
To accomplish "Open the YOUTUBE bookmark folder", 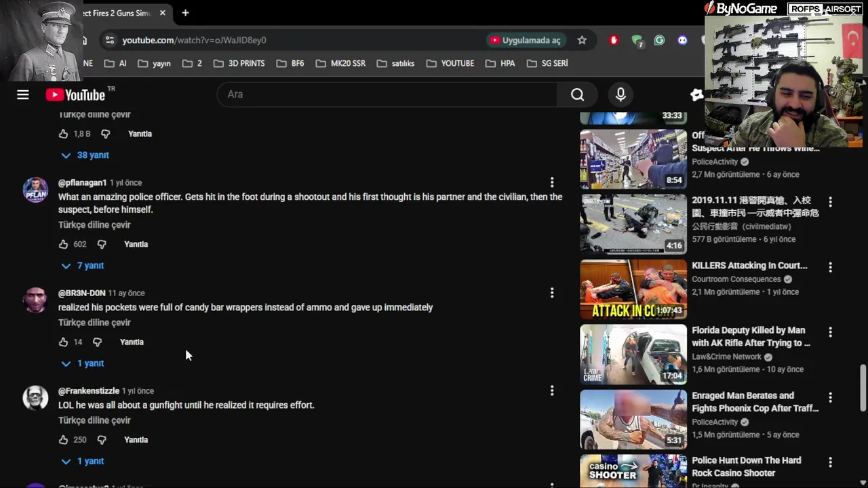I will (x=450, y=63).
